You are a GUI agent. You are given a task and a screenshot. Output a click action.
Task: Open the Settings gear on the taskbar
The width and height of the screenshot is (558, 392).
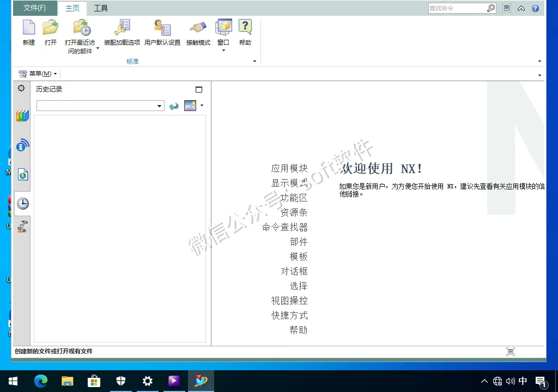tap(147, 381)
